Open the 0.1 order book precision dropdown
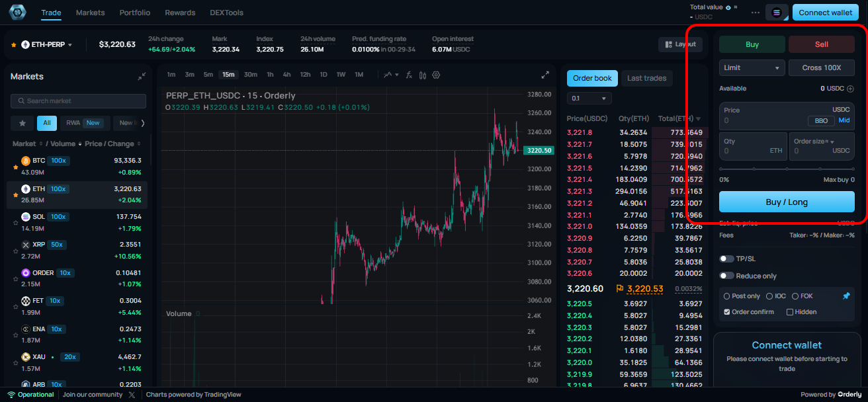This screenshot has width=868, height=402. coord(588,97)
